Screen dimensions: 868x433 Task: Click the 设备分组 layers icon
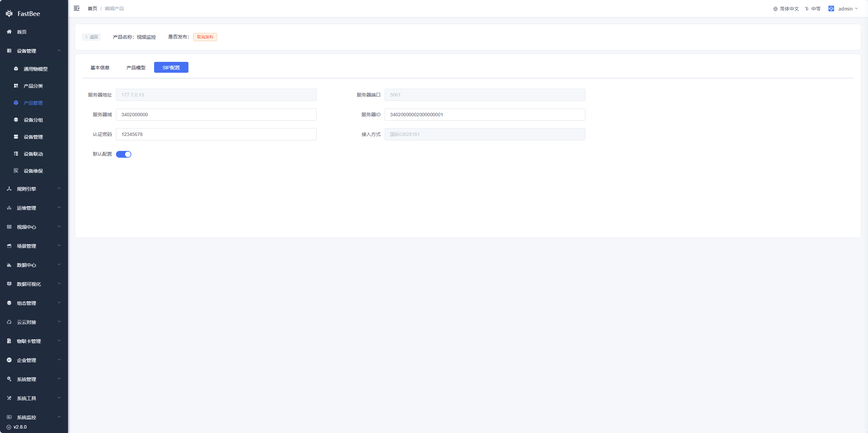click(16, 120)
